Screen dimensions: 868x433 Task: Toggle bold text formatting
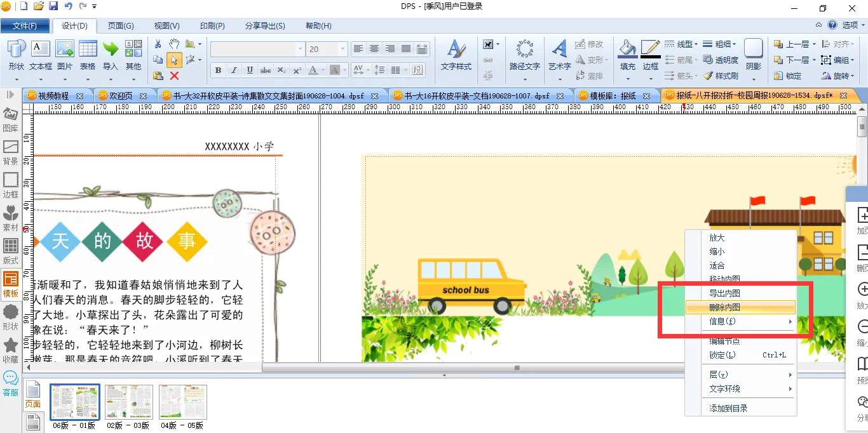click(x=218, y=70)
